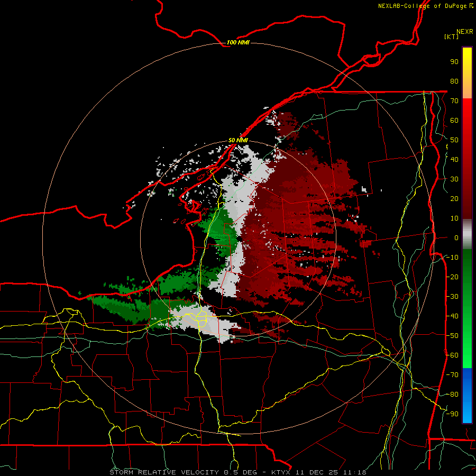Click the 90 value on velocity scale
Viewport: 476px width, 476px height.
(454, 62)
